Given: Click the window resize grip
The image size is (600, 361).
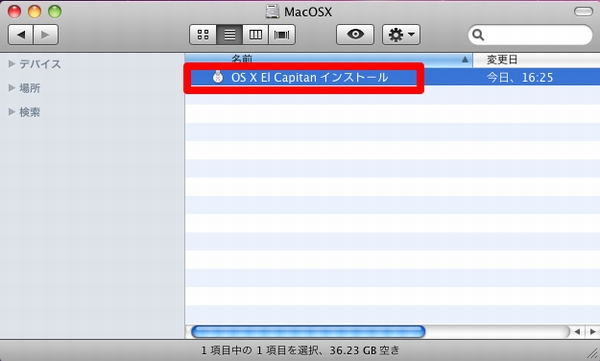Looking at the screenshot, I should click(593, 354).
